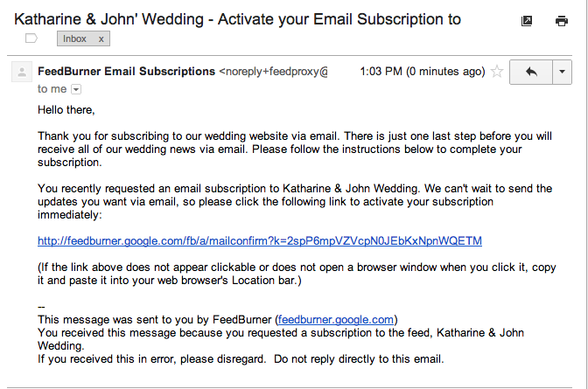
Task: Print this email conversation
Action: pyautogui.click(x=562, y=21)
